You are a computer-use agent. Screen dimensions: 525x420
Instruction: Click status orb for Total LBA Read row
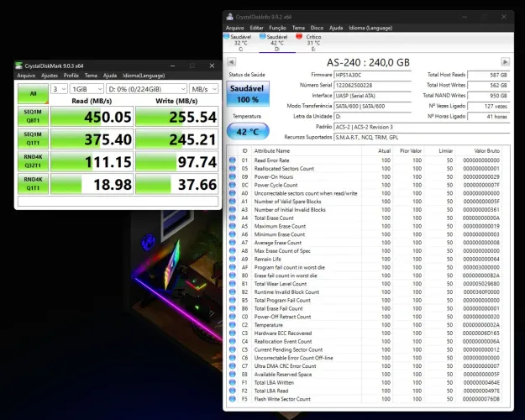pos(233,391)
